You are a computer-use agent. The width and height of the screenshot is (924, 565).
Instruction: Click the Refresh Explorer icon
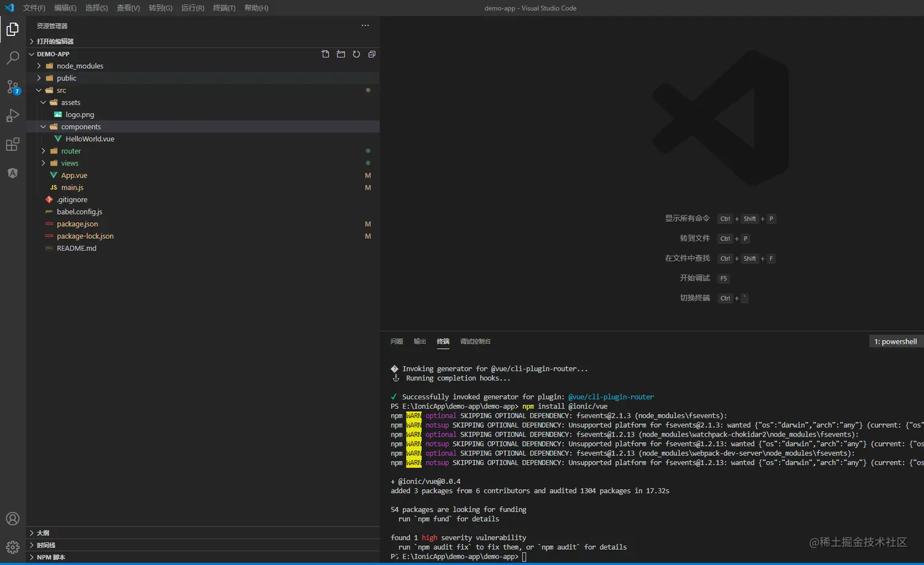(x=356, y=54)
